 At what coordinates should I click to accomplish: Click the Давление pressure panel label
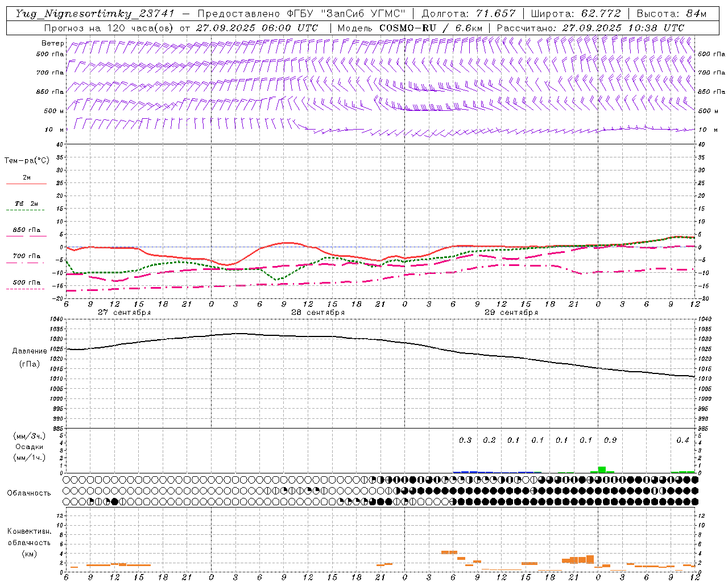click(x=30, y=351)
